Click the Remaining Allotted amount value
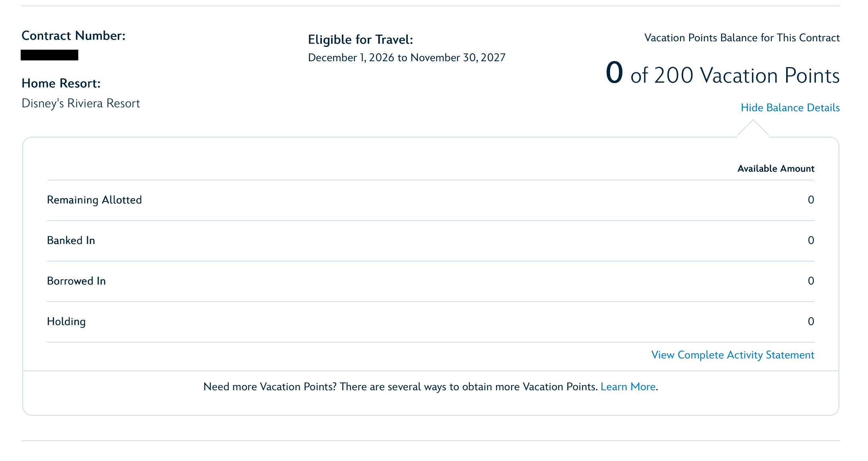868x461 pixels. pos(811,200)
